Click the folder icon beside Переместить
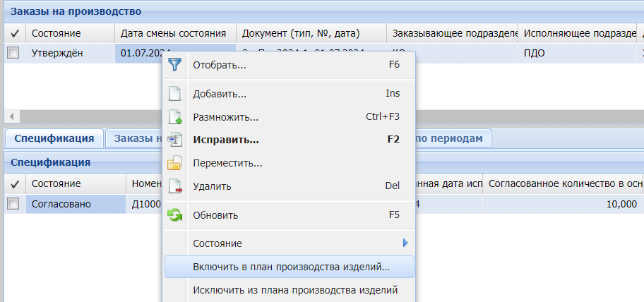Viewport: 644px width, 302px height. pos(174,163)
